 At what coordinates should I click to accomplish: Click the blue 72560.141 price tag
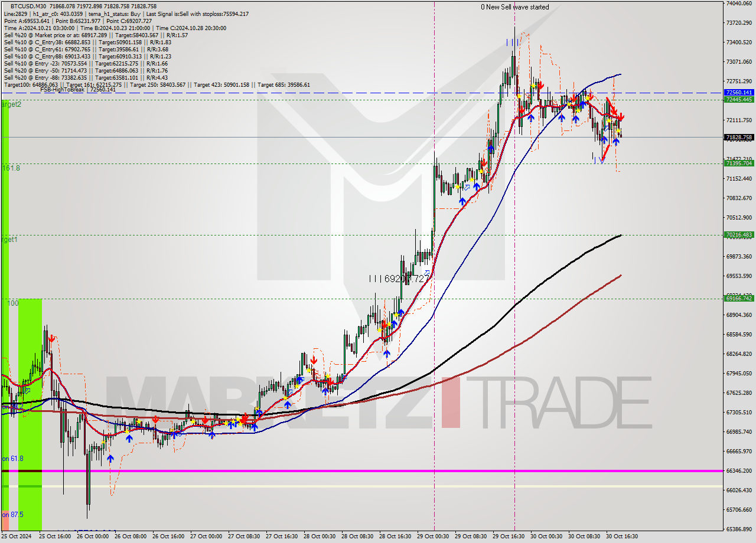738,93
